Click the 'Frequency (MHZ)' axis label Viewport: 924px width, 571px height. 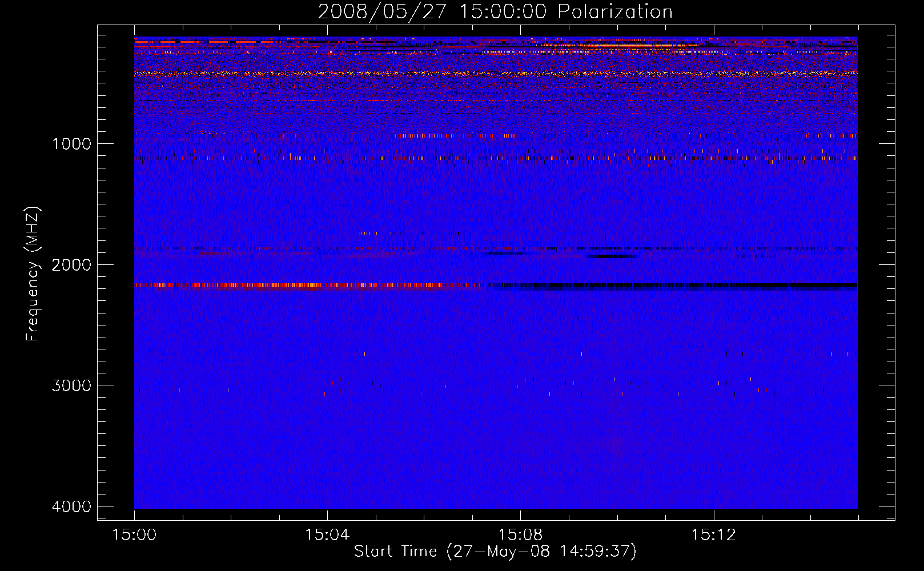[x=33, y=274]
